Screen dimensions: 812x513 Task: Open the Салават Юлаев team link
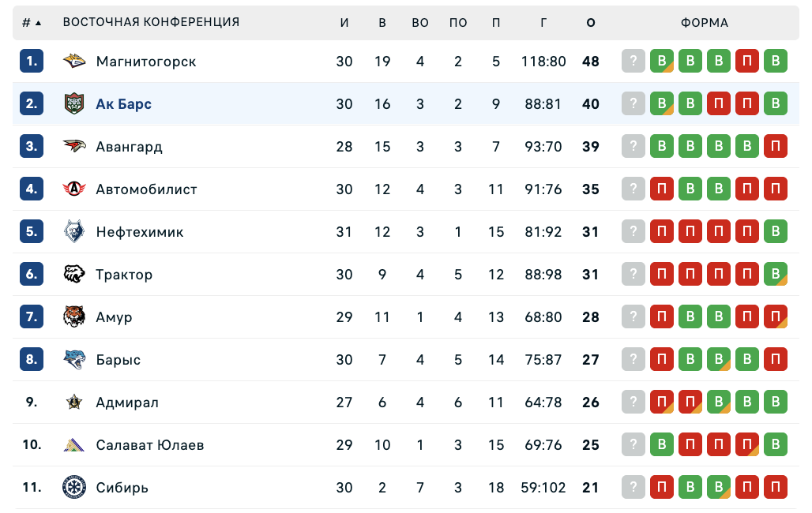point(150,445)
